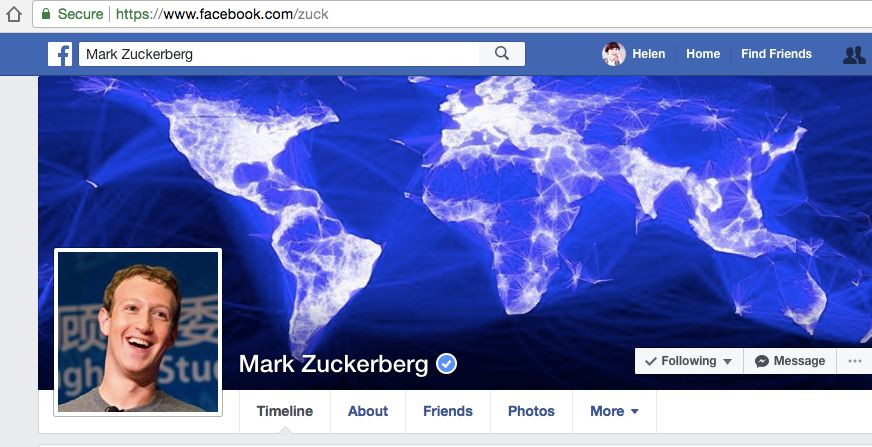This screenshot has height=447, width=872.
Task: Switch to the Timeline tab
Action: coord(285,411)
